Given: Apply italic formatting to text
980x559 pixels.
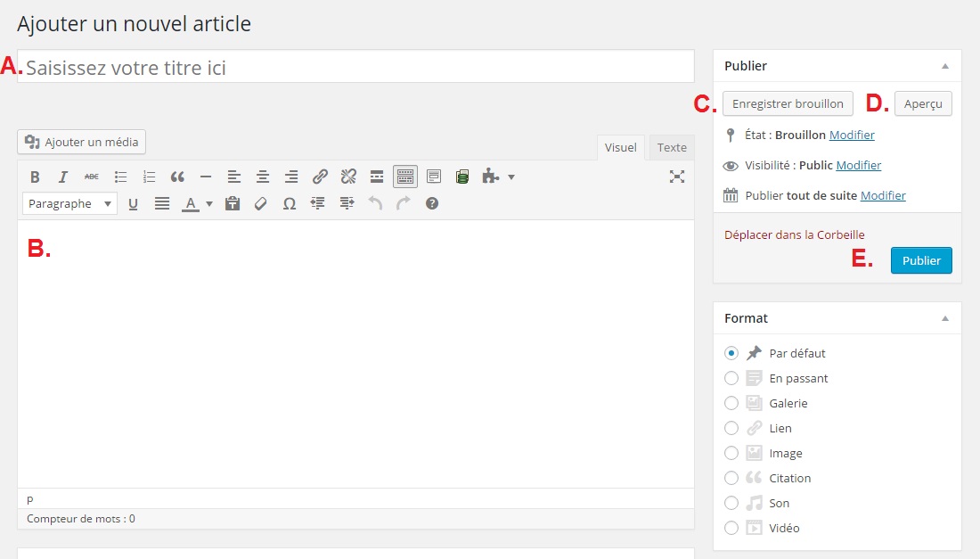Looking at the screenshot, I should coord(63,177).
